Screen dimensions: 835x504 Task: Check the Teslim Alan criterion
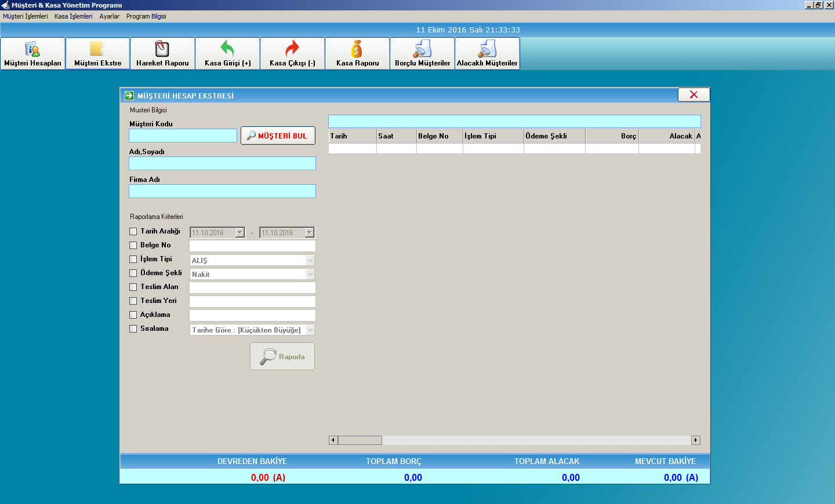tap(133, 287)
